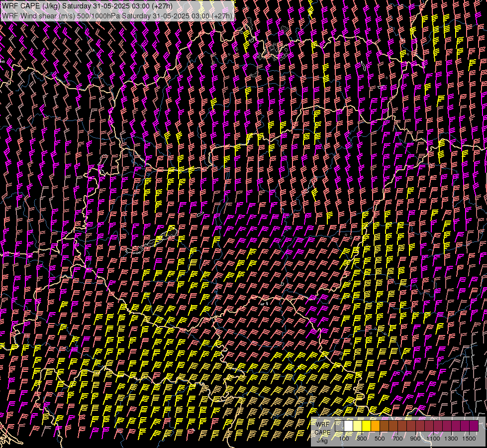Click the J/kg unit label in legend
This screenshot has height=448, width=487.
point(322,441)
